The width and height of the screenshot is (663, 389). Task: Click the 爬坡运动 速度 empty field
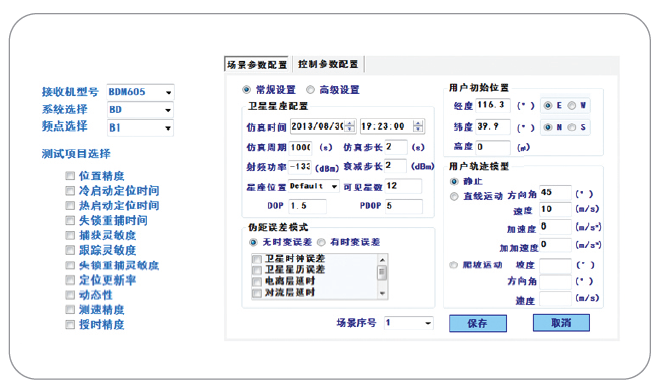coord(555,299)
